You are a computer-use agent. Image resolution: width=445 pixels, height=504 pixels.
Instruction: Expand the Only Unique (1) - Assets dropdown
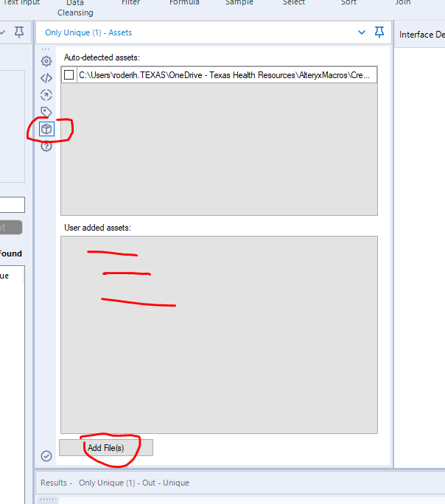click(x=362, y=32)
